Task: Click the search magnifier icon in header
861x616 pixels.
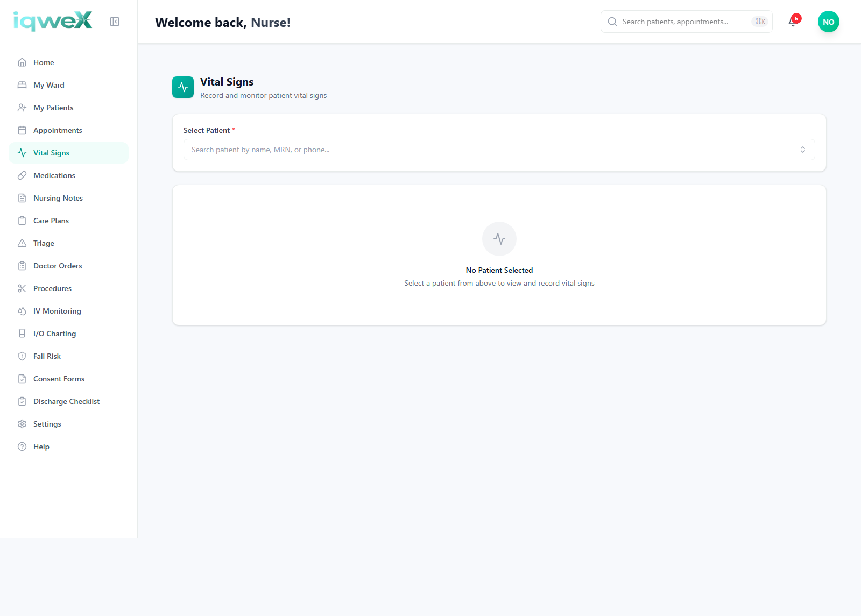Action: point(612,22)
